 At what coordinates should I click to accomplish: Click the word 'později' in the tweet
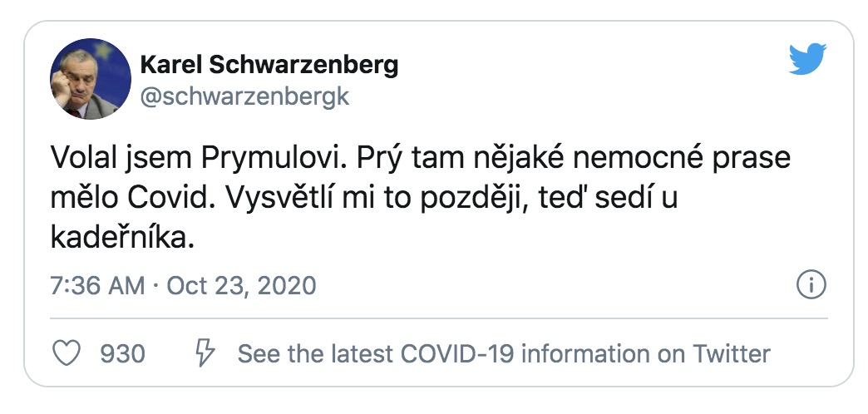coord(496,199)
